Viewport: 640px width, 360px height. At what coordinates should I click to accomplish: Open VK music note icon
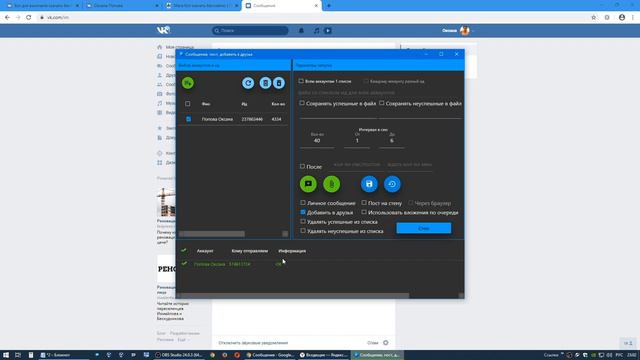316,31
